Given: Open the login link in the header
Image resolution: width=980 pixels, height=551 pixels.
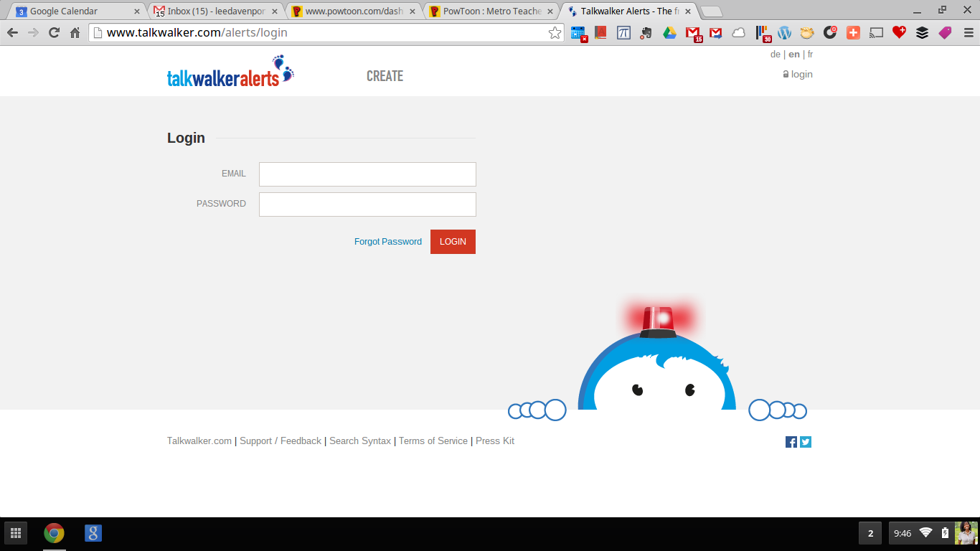Looking at the screenshot, I should (x=798, y=75).
